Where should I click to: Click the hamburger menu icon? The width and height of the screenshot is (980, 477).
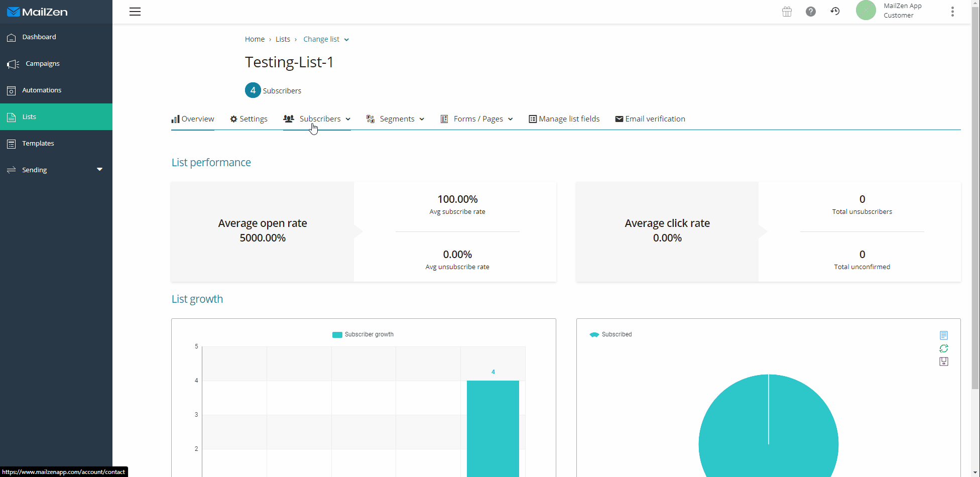coord(135,12)
